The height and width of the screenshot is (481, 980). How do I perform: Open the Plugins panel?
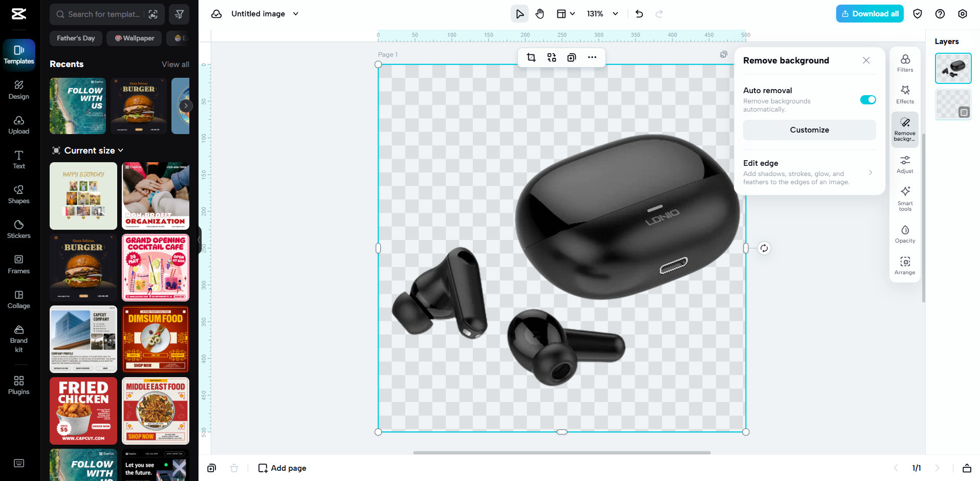tap(19, 385)
